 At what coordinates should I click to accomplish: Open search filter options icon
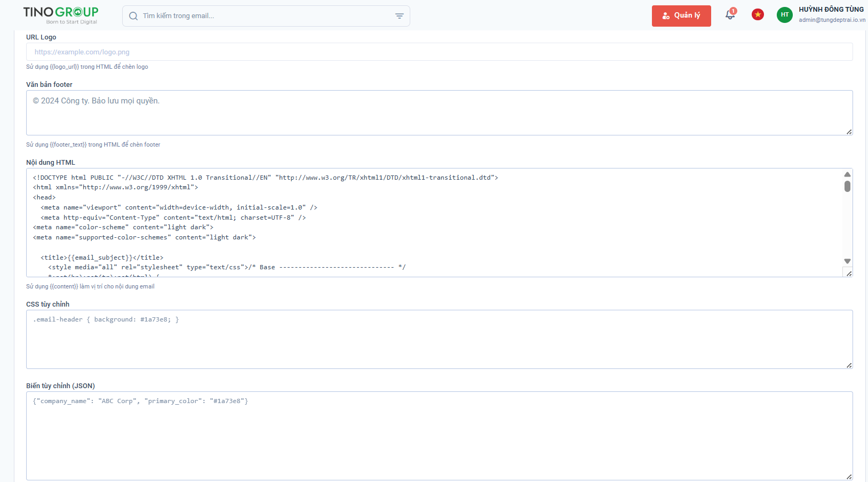click(x=399, y=16)
